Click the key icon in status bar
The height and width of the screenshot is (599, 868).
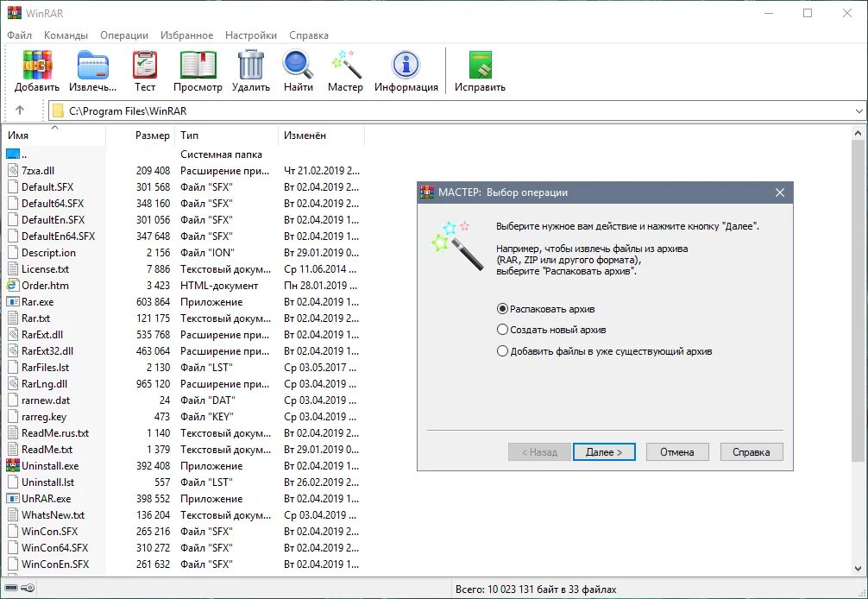click(x=28, y=588)
